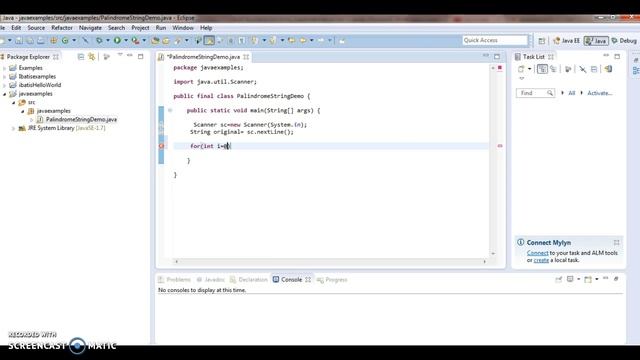Expand the JRE System Library node

pos(13,128)
